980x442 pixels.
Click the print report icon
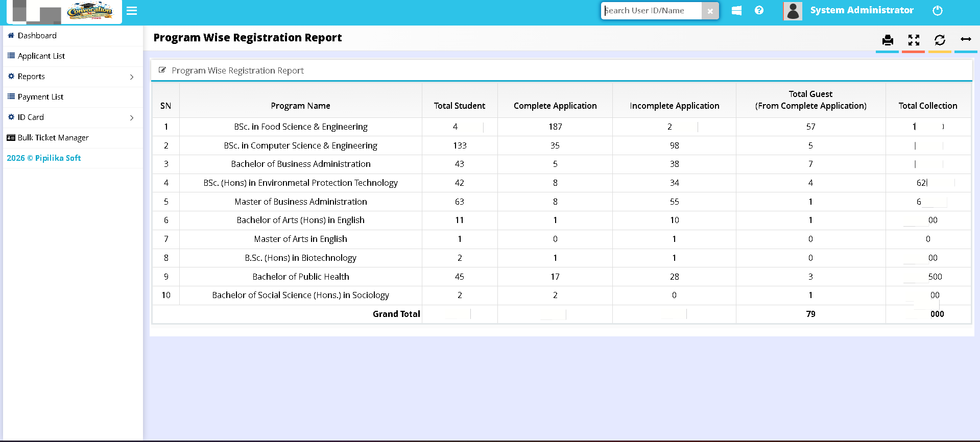(888, 40)
